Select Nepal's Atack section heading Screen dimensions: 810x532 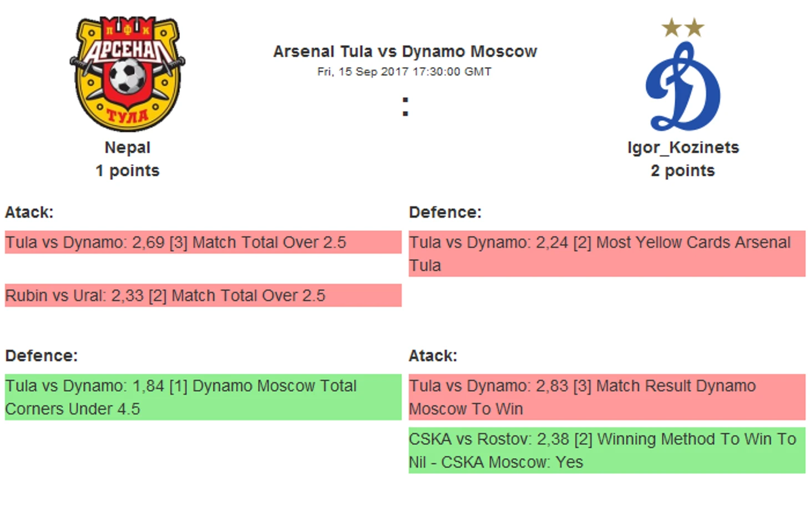(29, 212)
